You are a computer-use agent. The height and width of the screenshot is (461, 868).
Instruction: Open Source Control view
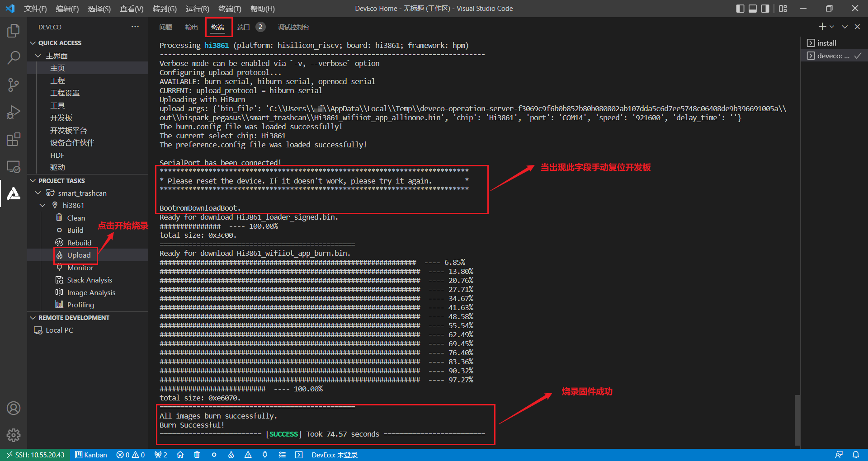pos(14,85)
